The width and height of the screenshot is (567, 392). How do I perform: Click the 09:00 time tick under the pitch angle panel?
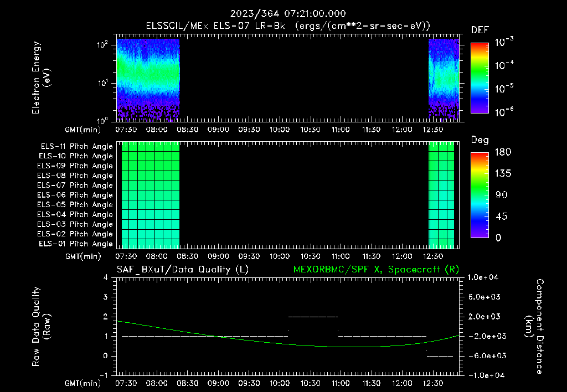(x=218, y=256)
